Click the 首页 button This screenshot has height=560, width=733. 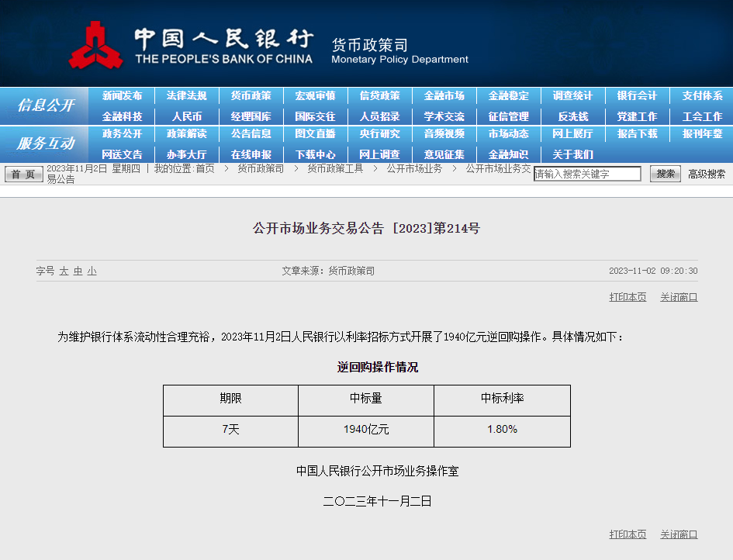click(23, 175)
